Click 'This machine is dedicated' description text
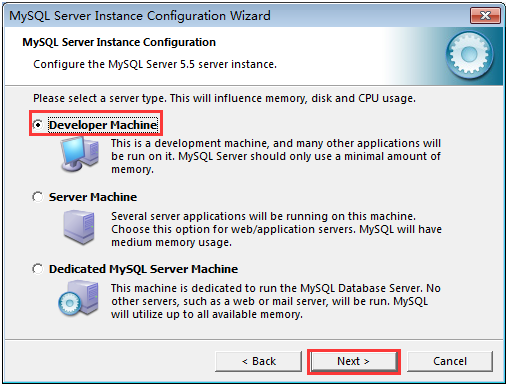The image size is (508, 386). [x=276, y=301]
